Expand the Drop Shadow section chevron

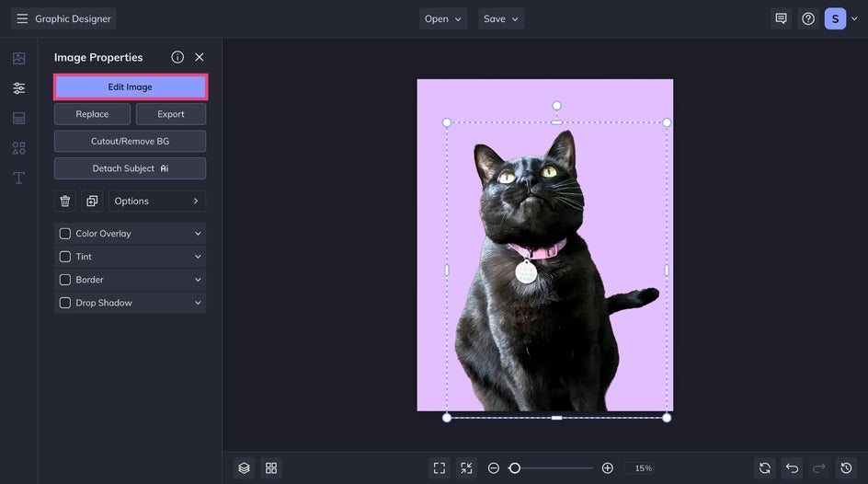[198, 303]
